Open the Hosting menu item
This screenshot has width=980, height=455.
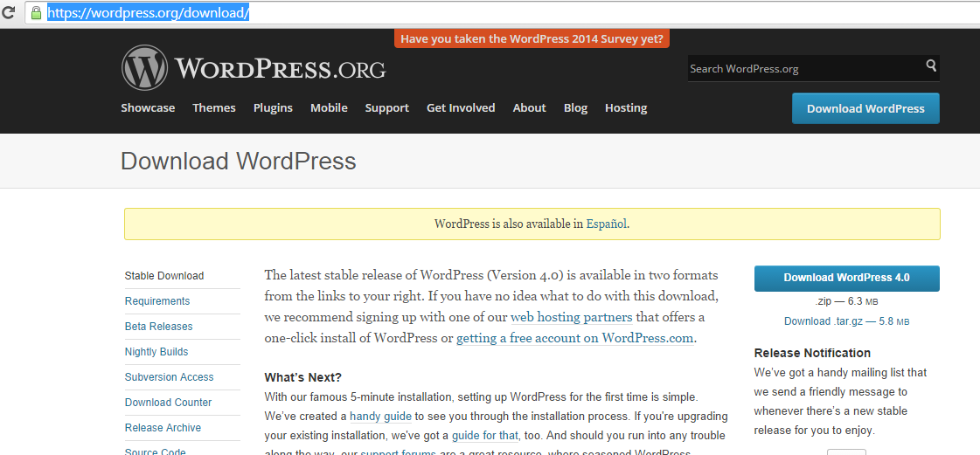[x=626, y=108]
